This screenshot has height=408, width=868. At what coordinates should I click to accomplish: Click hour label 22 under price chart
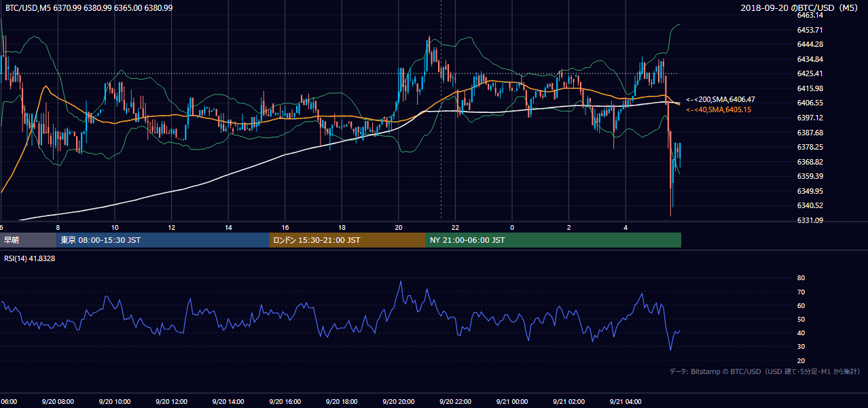pos(455,228)
